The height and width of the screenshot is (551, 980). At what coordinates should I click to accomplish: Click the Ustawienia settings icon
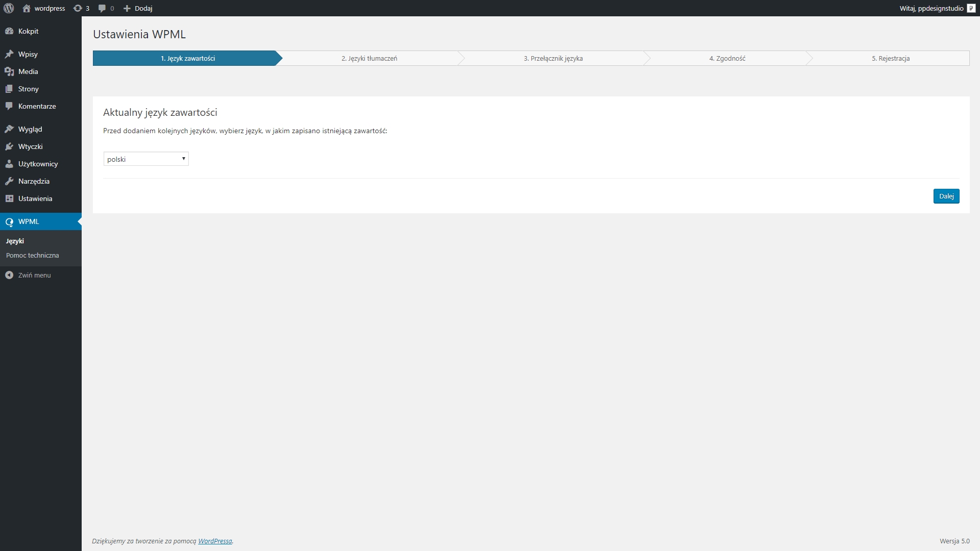9,198
